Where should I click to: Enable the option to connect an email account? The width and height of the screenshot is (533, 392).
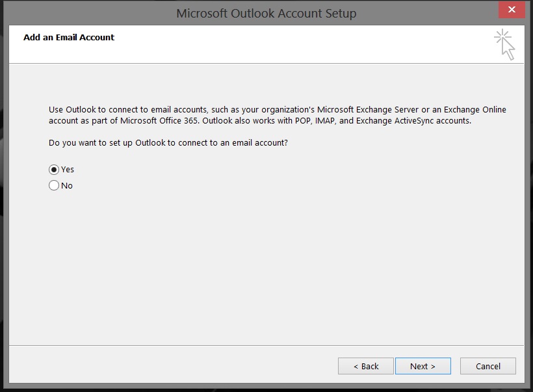[54, 170]
